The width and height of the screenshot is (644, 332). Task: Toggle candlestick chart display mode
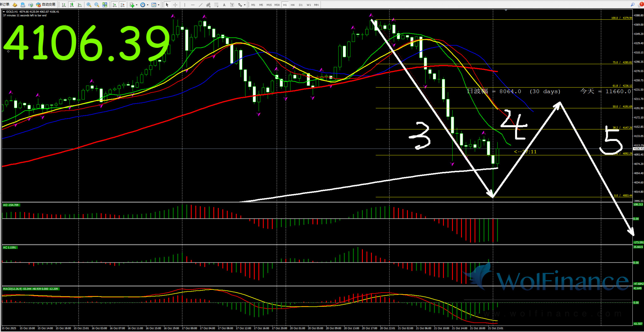[72, 5]
